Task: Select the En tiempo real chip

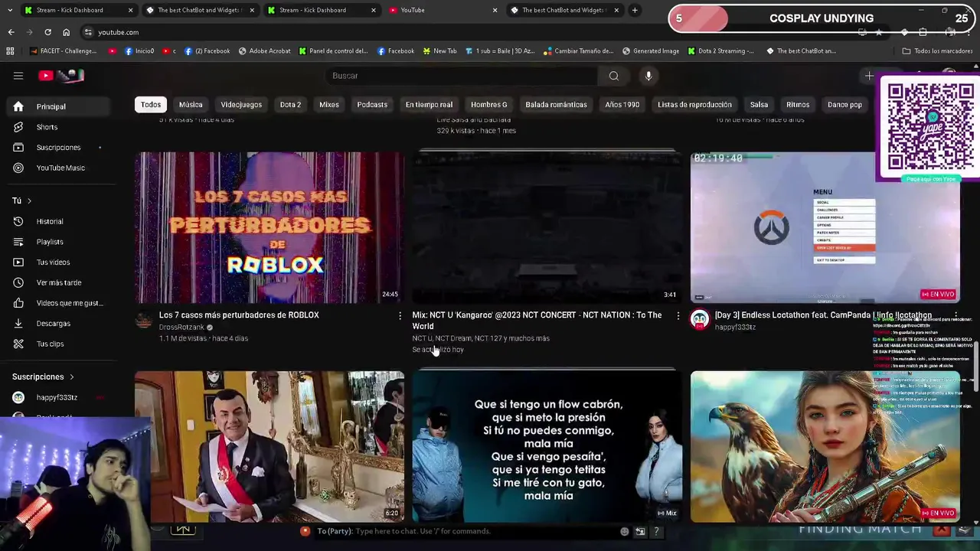Action: [429, 105]
